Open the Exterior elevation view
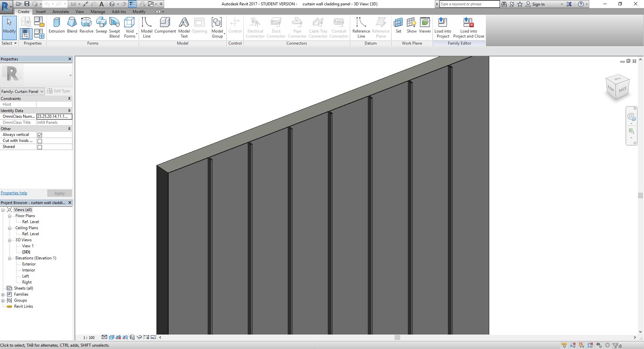 click(x=29, y=264)
